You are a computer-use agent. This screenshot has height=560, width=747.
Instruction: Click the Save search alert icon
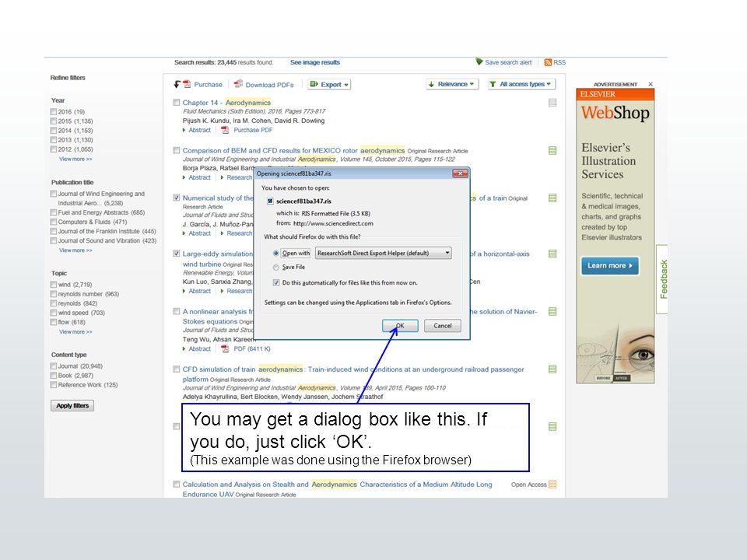click(479, 61)
